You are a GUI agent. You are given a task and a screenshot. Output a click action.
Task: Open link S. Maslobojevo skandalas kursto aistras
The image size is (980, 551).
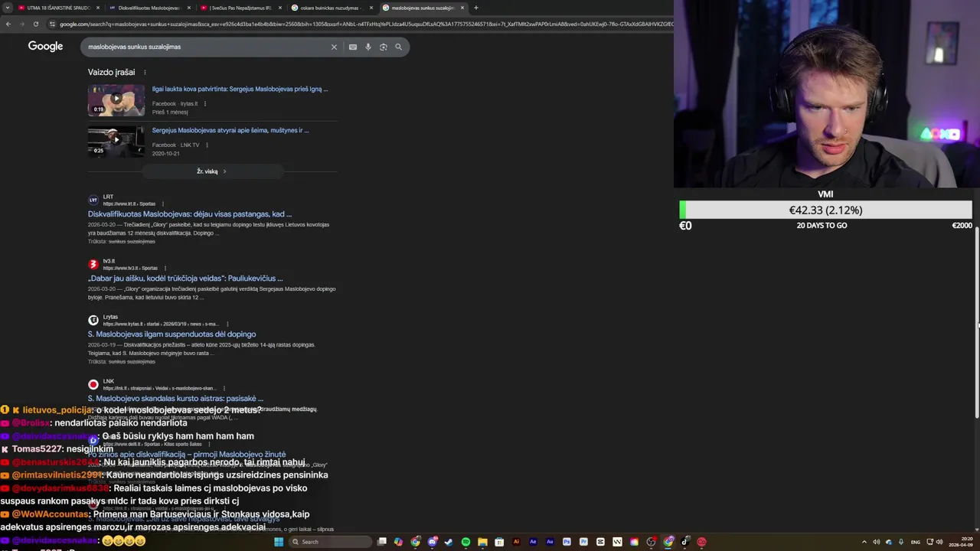(x=175, y=399)
